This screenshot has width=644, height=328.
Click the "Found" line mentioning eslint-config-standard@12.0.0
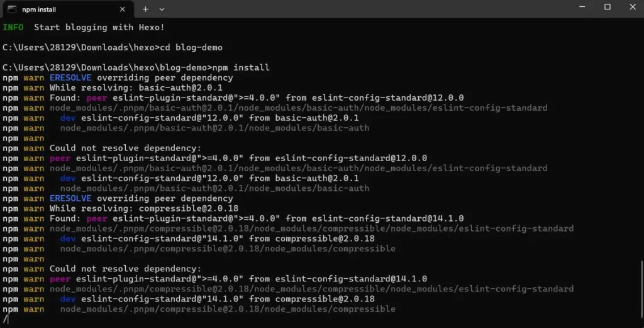pos(257,98)
